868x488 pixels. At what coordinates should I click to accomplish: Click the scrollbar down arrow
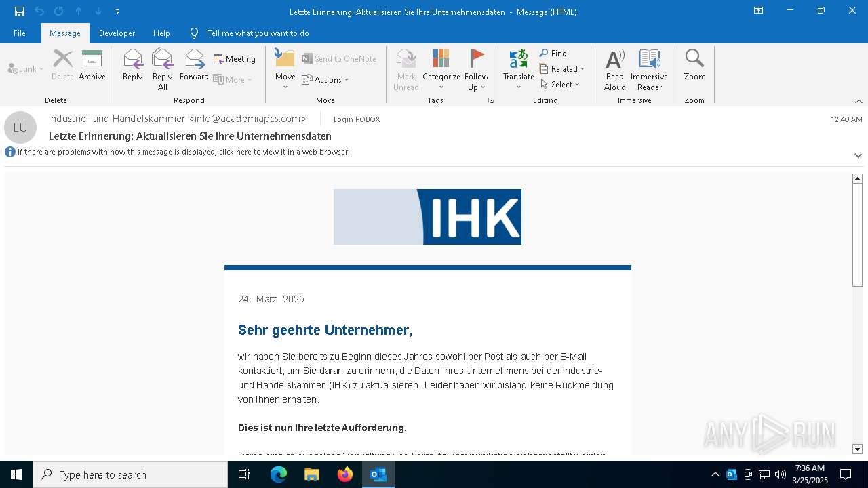pos(857,449)
